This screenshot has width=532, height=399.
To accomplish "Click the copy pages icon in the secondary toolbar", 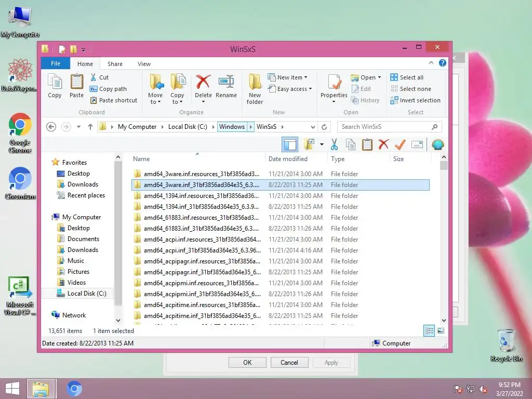I will coord(351,144).
